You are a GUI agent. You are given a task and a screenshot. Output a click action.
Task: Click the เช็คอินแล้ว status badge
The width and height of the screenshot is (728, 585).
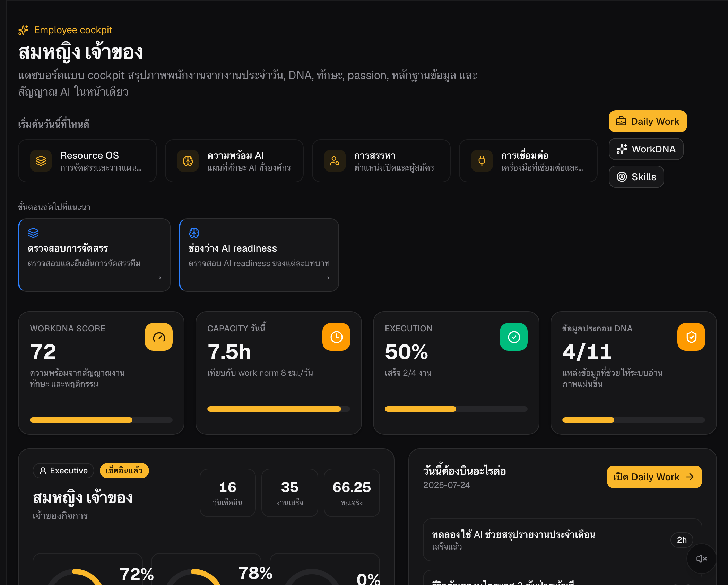point(124,471)
